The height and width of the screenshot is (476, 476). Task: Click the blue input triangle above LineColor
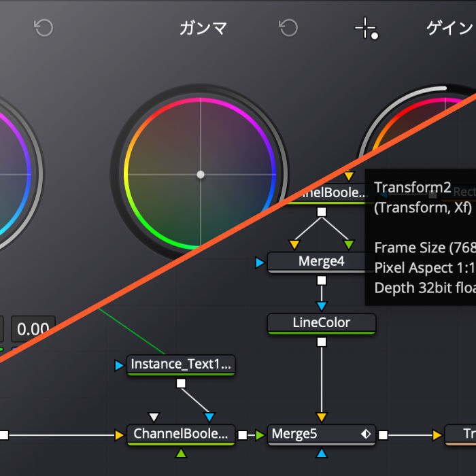[322, 306]
